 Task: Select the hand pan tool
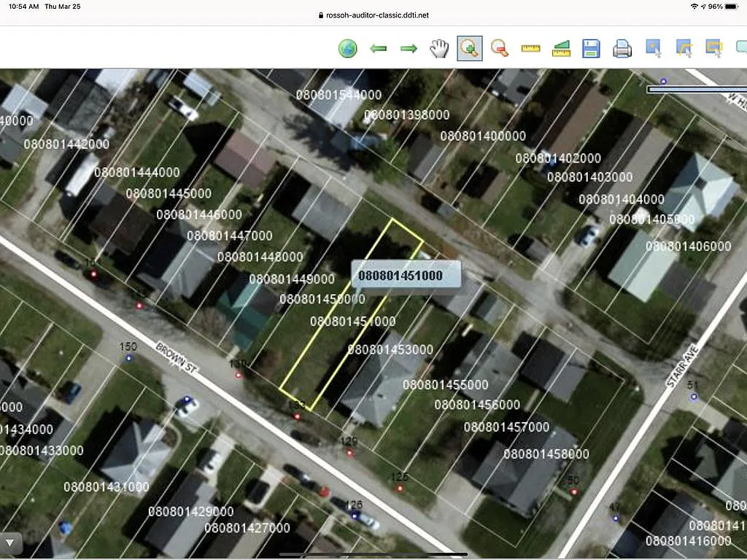pyautogui.click(x=438, y=49)
